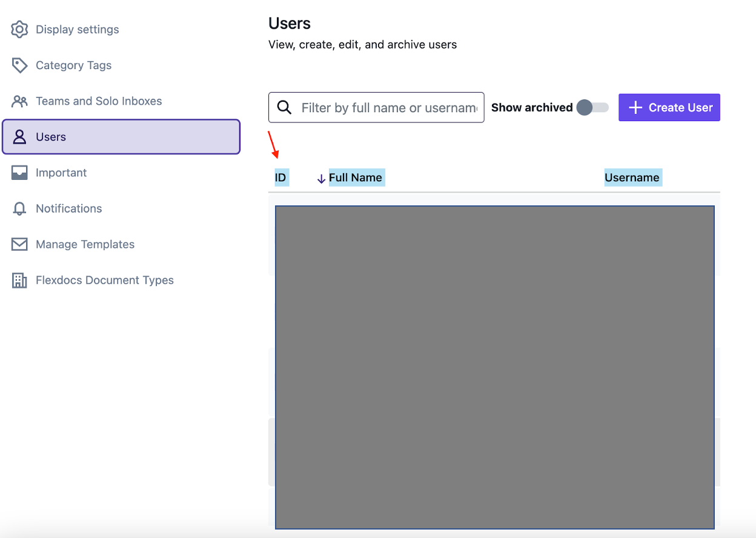Focus the filter by name input field
756x538 pixels.
(376, 107)
